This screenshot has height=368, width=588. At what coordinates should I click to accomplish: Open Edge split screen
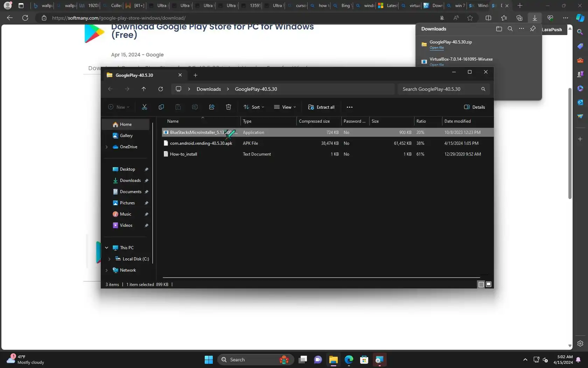pyautogui.click(x=489, y=18)
